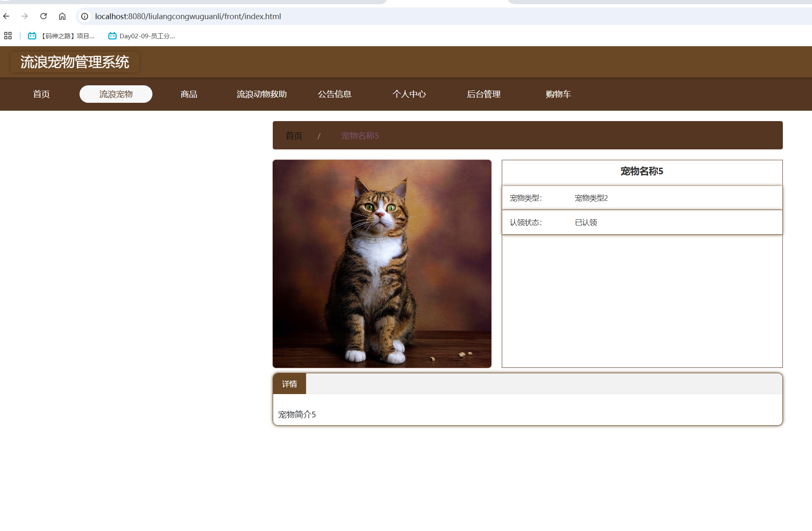Viewport: 812px width, 531px height.
Task: Select the 流浪宠物 navigation tab
Action: [x=116, y=94]
